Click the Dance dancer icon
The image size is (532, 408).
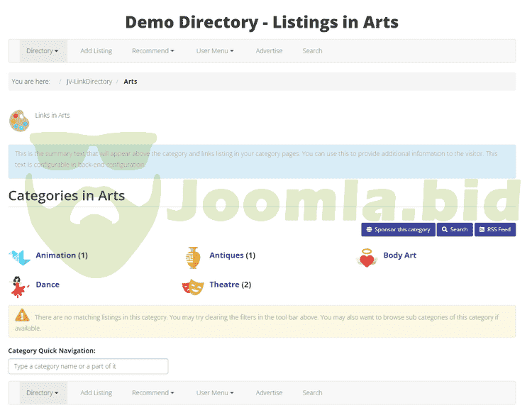(x=20, y=286)
